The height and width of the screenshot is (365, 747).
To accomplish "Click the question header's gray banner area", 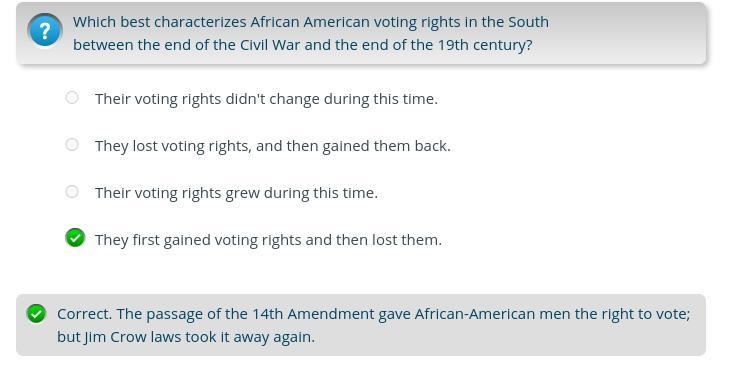I will [x=361, y=33].
